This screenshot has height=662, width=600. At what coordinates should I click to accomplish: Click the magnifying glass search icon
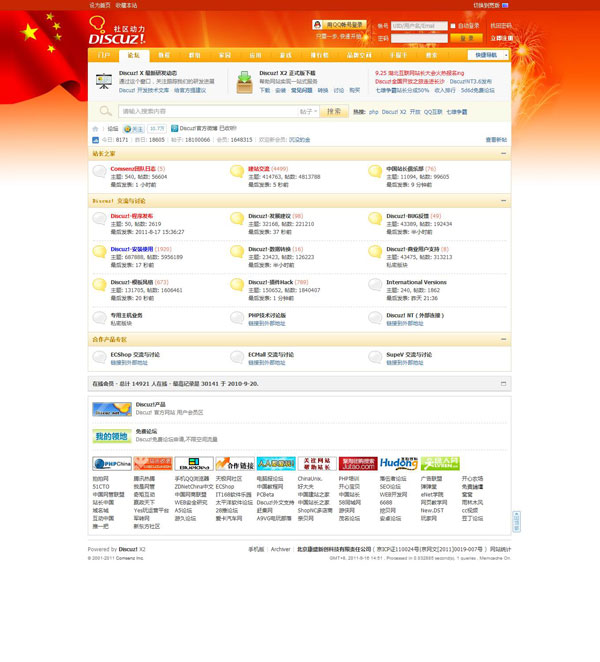pos(105,111)
